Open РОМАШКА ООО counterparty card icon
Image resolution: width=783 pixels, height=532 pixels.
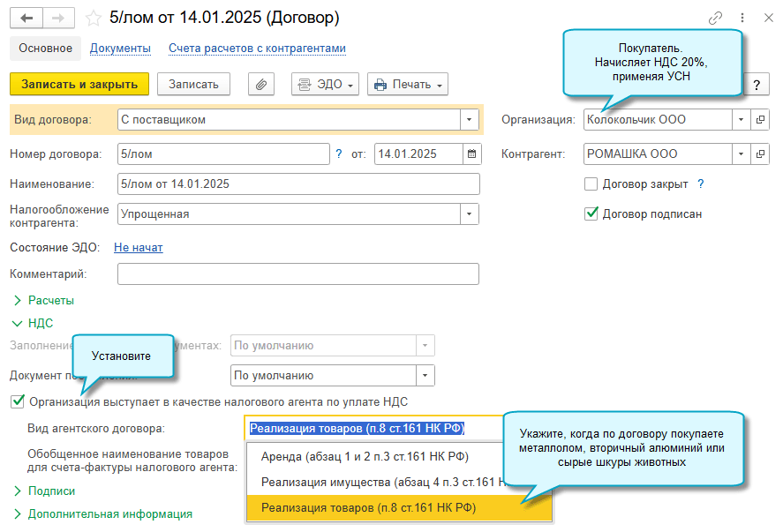click(x=760, y=154)
